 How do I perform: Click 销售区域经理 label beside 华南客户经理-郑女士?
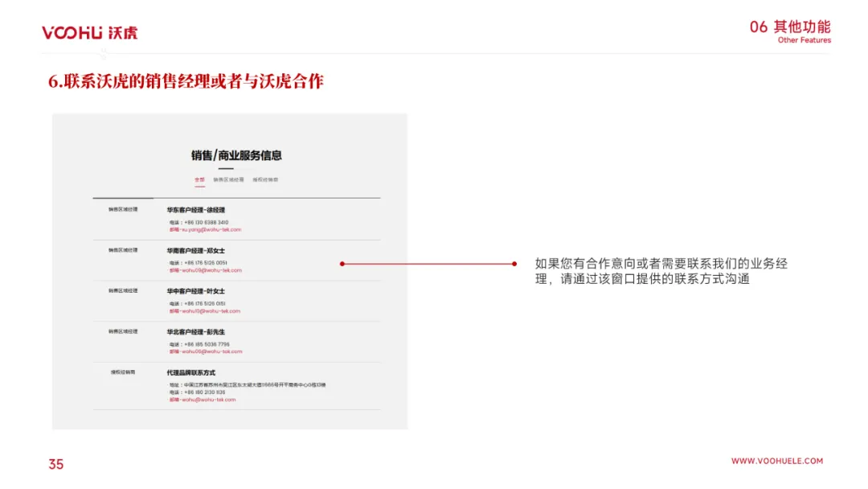[x=123, y=250]
